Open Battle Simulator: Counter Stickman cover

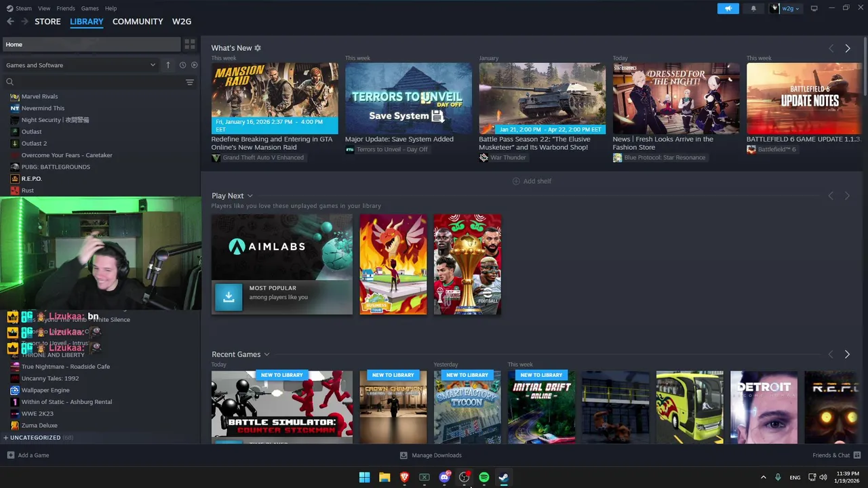tap(282, 407)
